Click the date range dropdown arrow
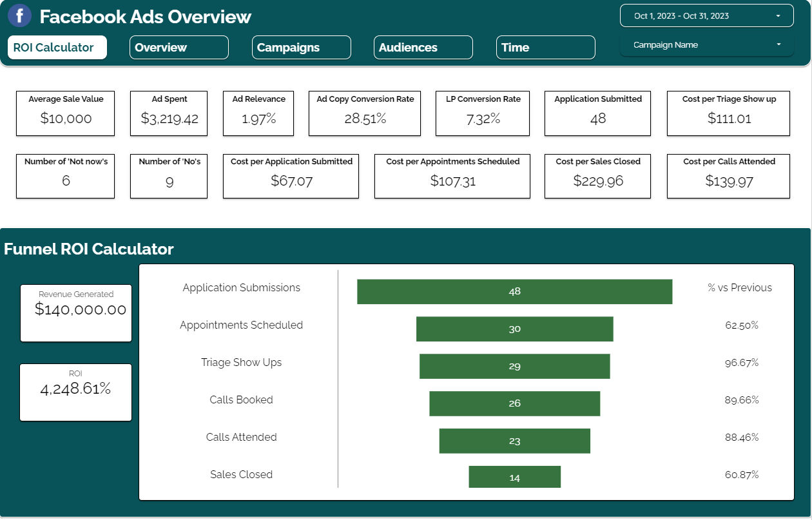 coord(778,15)
